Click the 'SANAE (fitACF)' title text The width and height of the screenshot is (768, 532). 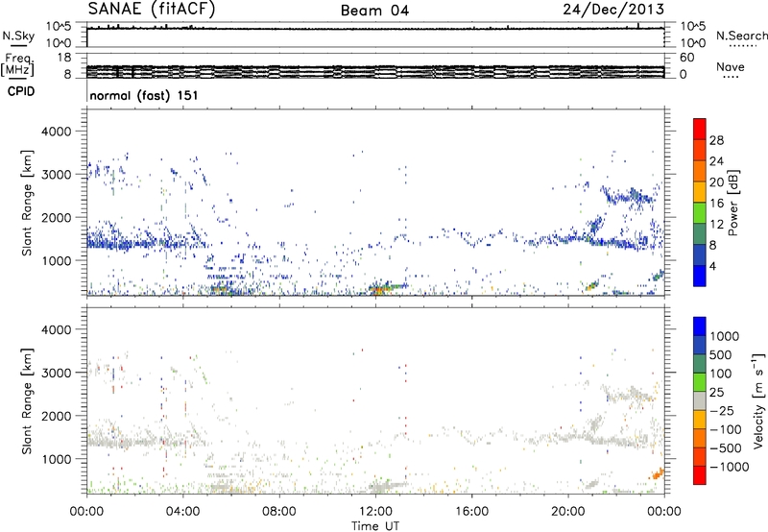[152, 10]
